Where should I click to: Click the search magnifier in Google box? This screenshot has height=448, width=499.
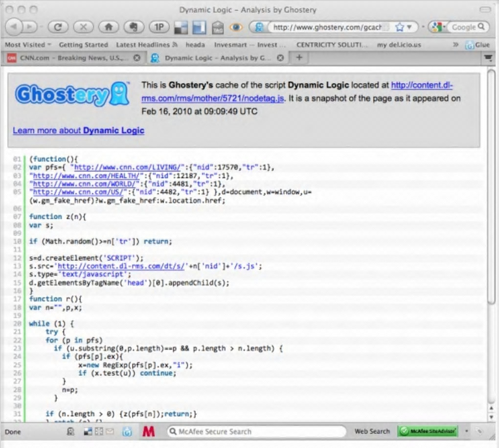pos(481,27)
